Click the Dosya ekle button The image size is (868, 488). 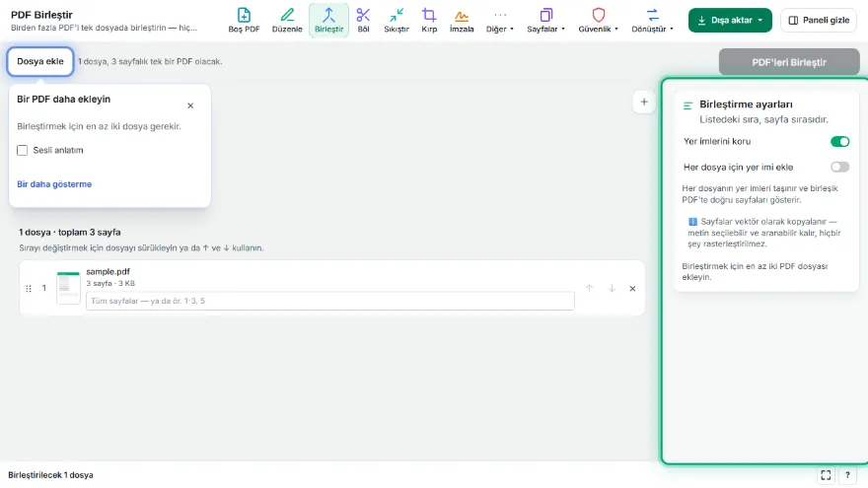tap(40, 61)
